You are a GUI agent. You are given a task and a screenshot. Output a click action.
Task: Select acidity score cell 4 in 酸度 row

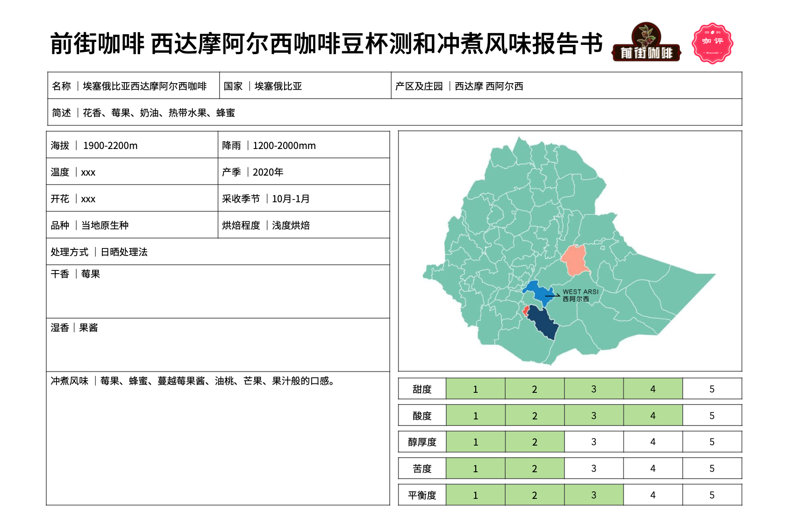pos(653,415)
